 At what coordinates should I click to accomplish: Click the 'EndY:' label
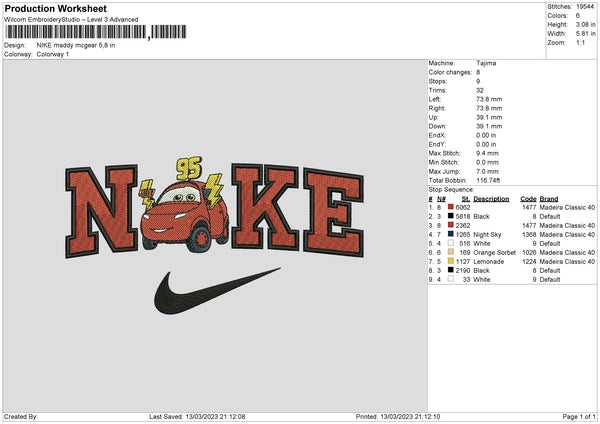point(437,144)
